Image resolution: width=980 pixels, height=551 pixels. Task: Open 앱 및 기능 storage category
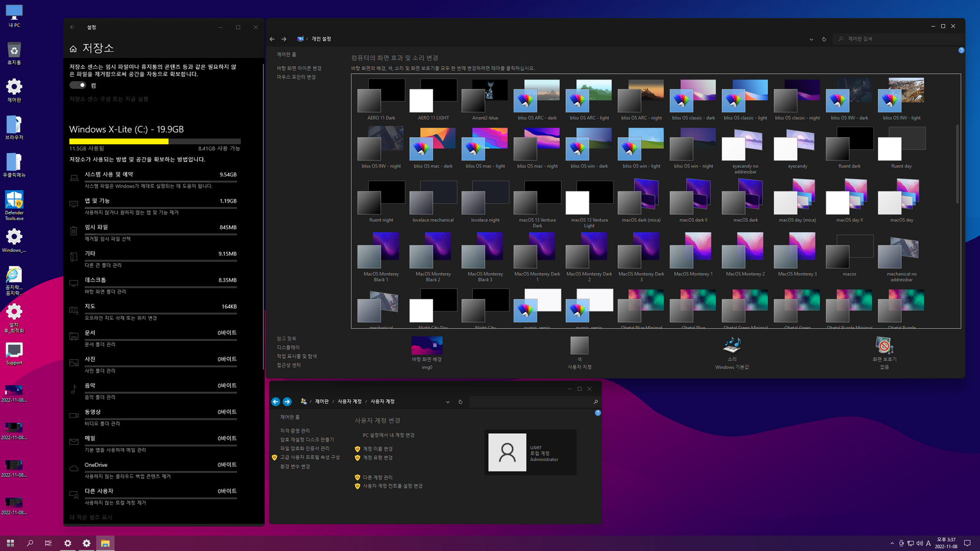pos(154,206)
